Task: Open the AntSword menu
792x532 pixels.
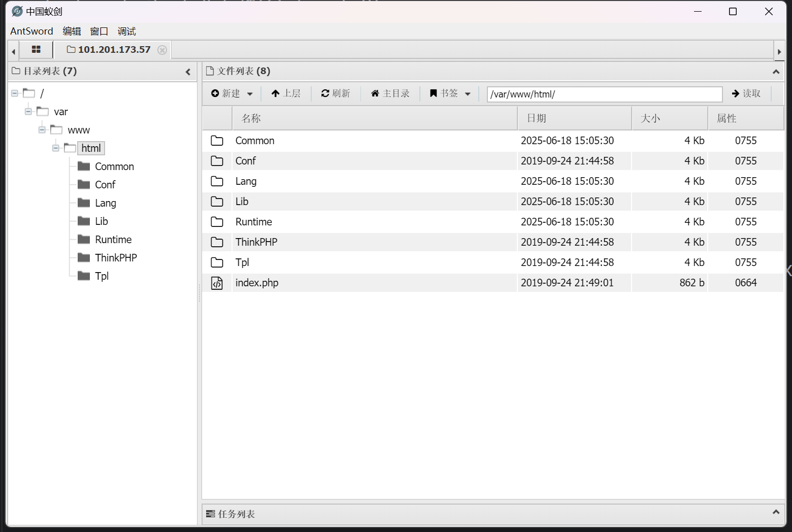Action: pos(31,31)
